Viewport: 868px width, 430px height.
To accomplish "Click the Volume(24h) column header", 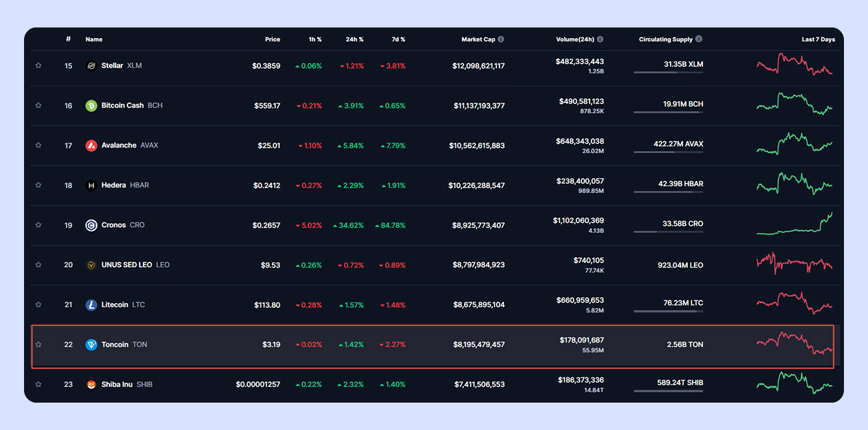I will click(575, 39).
